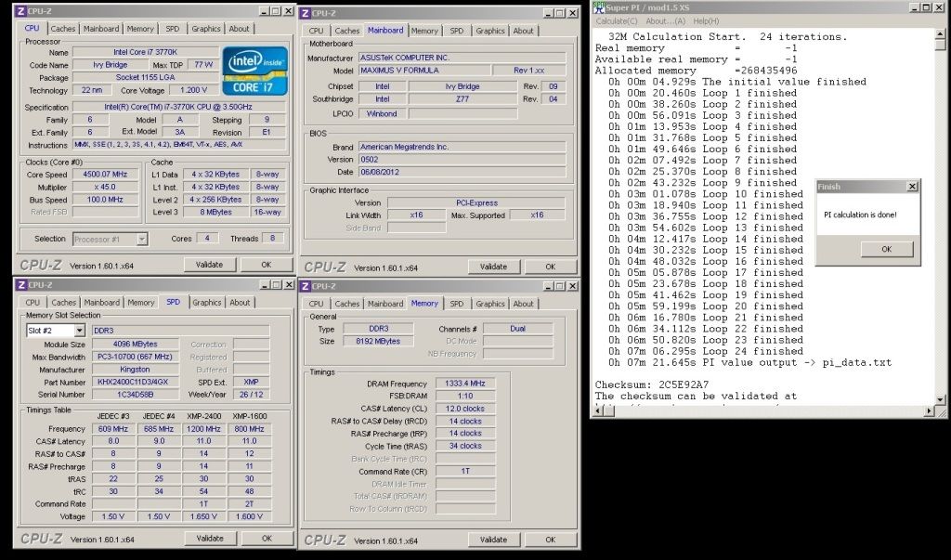Click CPU-Z icon in SPD window title bar
The width and height of the screenshot is (951, 560).
pyautogui.click(x=23, y=285)
